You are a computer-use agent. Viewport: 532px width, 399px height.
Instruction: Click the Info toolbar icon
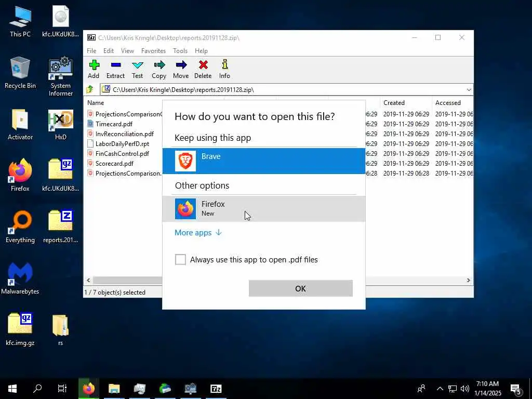click(224, 69)
